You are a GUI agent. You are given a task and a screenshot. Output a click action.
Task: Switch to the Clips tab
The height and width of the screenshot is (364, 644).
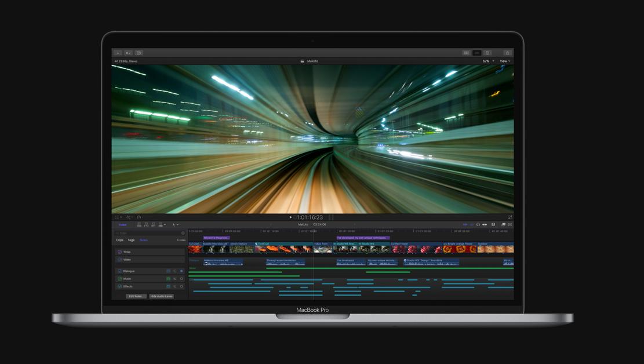tap(119, 240)
